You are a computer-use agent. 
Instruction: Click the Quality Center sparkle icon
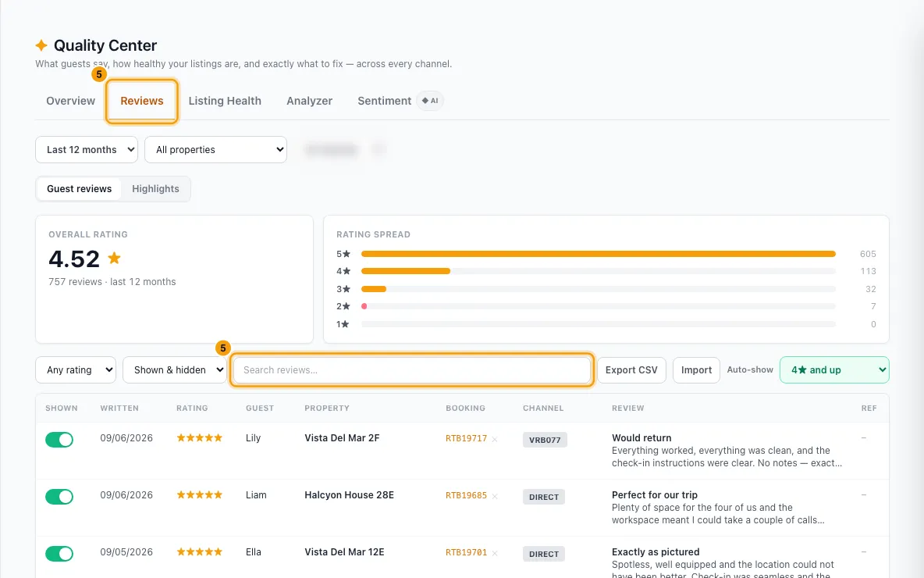[x=41, y=45]
